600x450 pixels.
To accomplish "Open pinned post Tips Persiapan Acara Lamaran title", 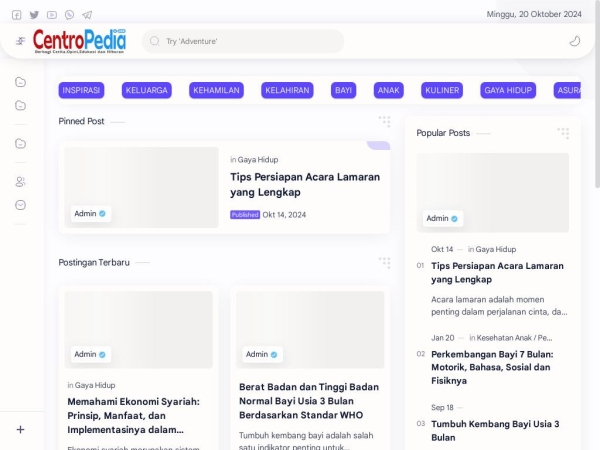I will pos(305,184).
